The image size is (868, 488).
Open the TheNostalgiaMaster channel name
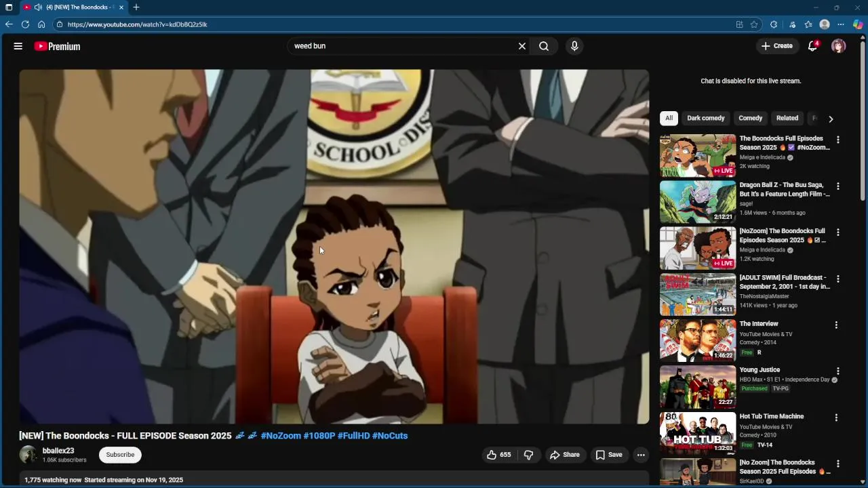(765, 296)
